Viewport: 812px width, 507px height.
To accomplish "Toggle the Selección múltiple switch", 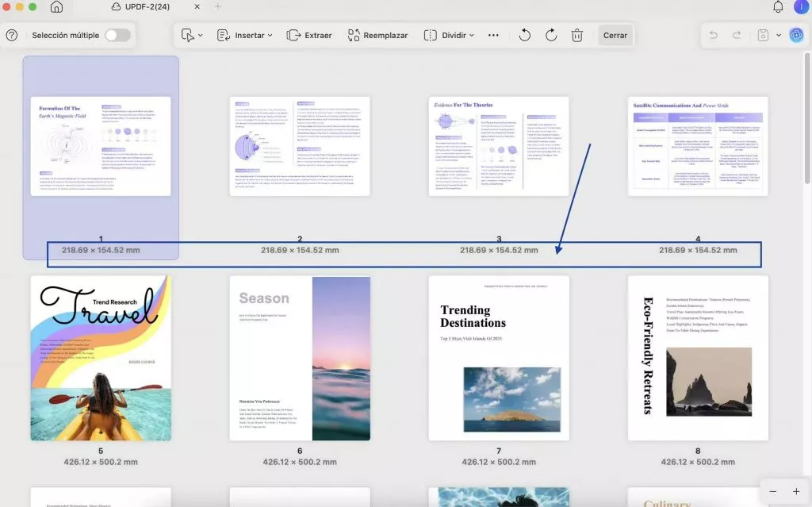I will (117, 35).
